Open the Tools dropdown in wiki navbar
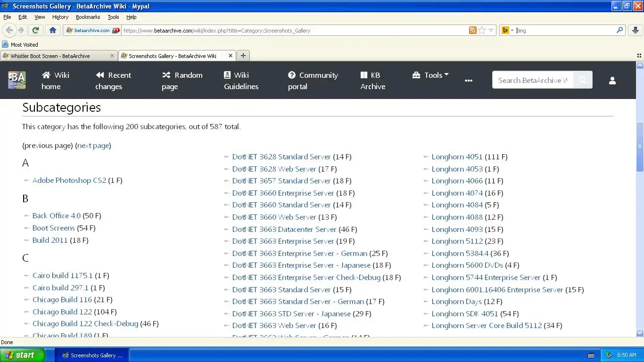 point(430,75)
